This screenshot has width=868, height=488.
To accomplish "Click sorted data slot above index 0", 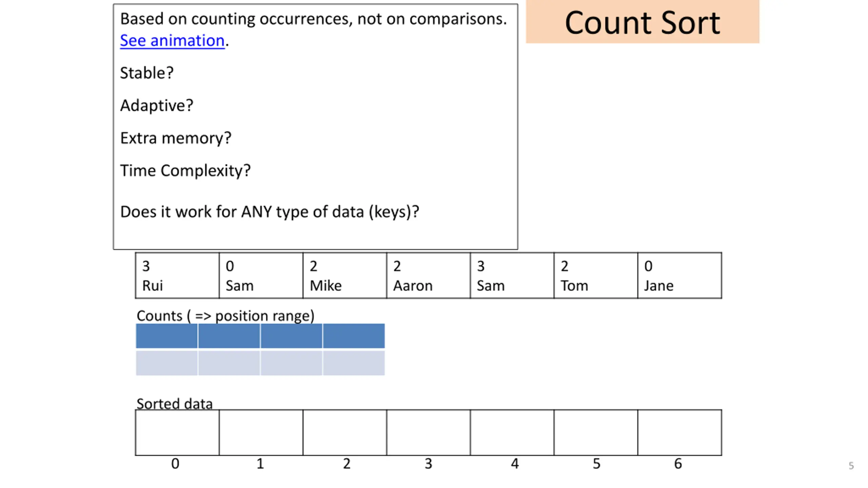I will coord(177,432).
